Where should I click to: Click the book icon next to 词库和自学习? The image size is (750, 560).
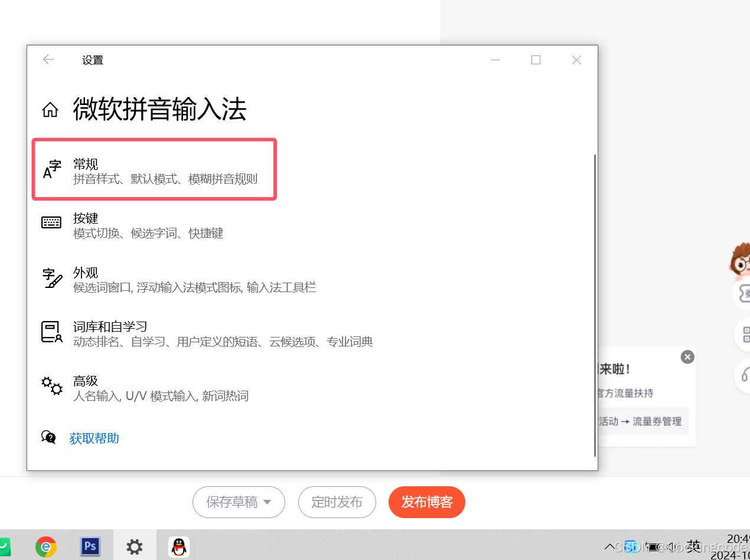pyautogui.click(x=51, y=332)
